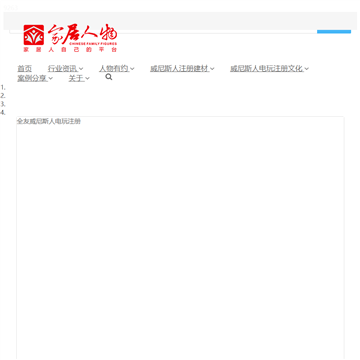Expand chevron next to 行业资讯
The width and height of the screenshot is (360, 360).
81,69
